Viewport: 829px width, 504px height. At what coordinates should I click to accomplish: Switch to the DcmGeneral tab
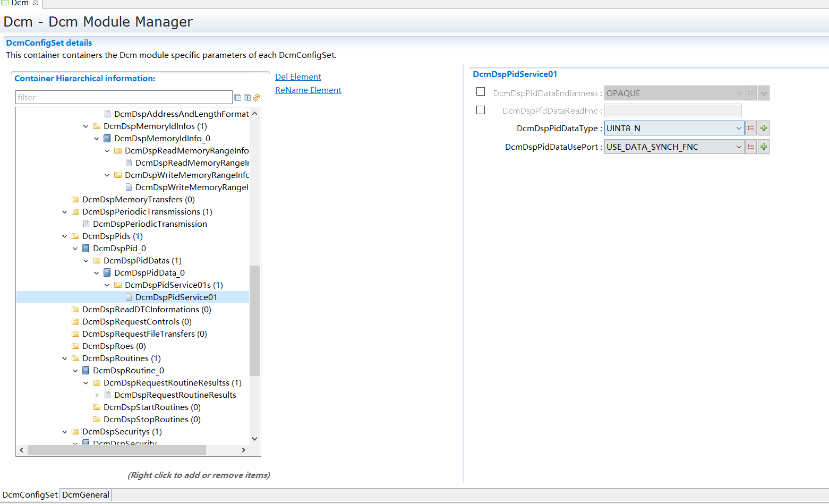coord(86,495)
